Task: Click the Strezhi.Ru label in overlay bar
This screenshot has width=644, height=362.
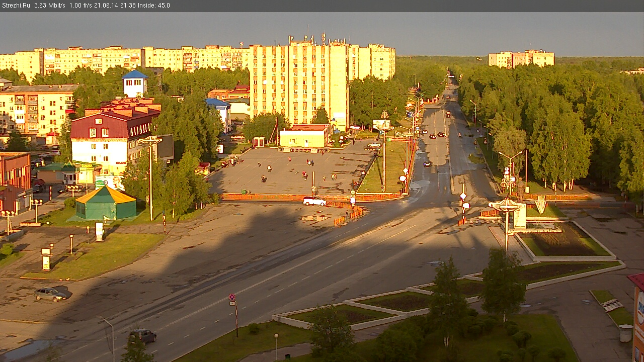Action: pos(16,6)
